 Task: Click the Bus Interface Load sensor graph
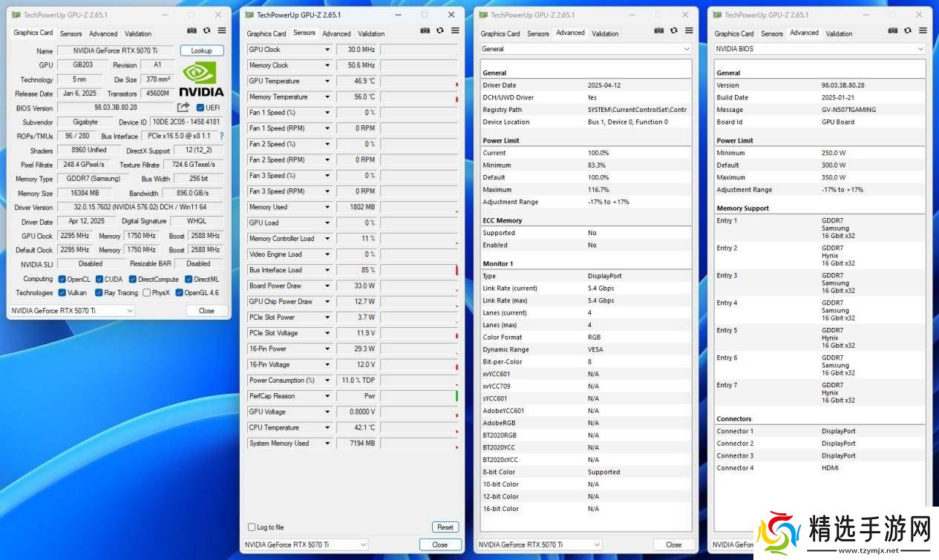(419, 270)
